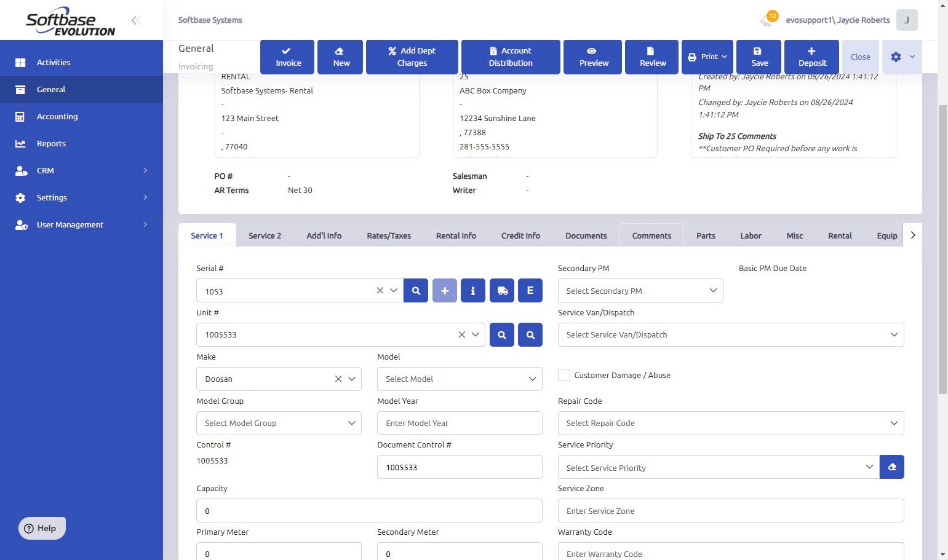This screenshot has height=560, width=948.
Task: Open Select Service Van/Dispatch dropdown
Action: (x=731, y=335)
